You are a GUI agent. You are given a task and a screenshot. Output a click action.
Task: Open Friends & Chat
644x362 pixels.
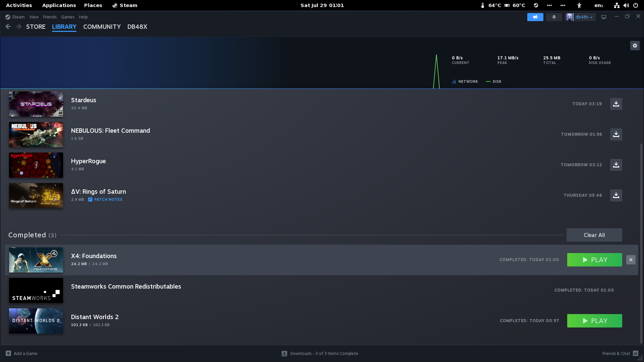pyautogui.click(x=616, y=353)
